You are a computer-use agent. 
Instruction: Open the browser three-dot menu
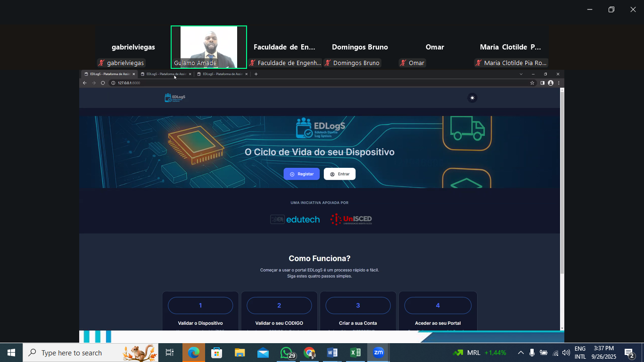point(559,83)
